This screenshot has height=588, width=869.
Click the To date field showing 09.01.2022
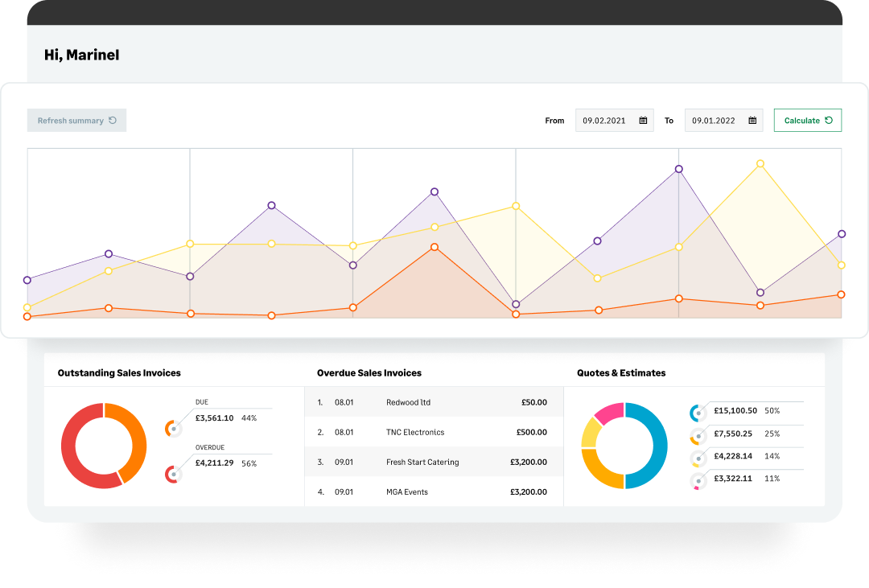coord(713,121)
